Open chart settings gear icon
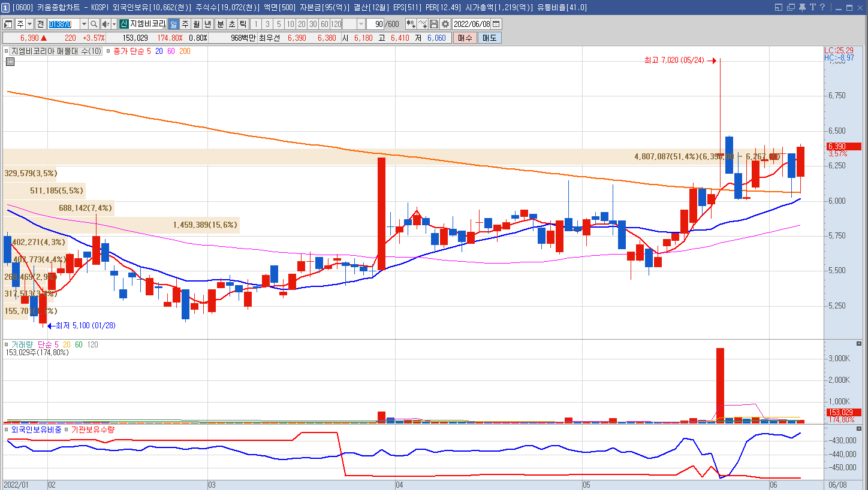The image size is (868, 490). pos(445,24)
